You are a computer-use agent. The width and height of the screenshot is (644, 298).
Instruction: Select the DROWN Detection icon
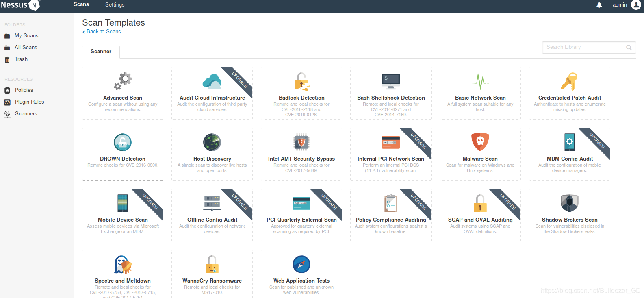(123, 142)
